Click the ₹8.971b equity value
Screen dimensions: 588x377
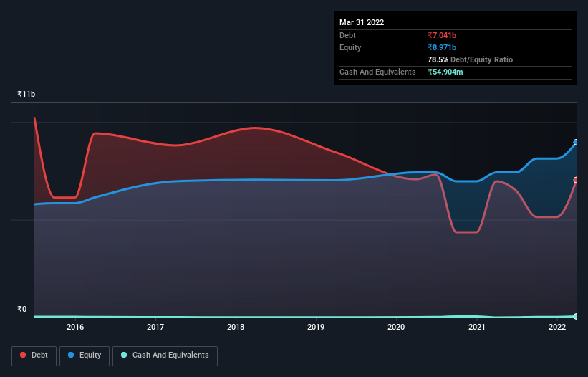(x=442, y=47)
